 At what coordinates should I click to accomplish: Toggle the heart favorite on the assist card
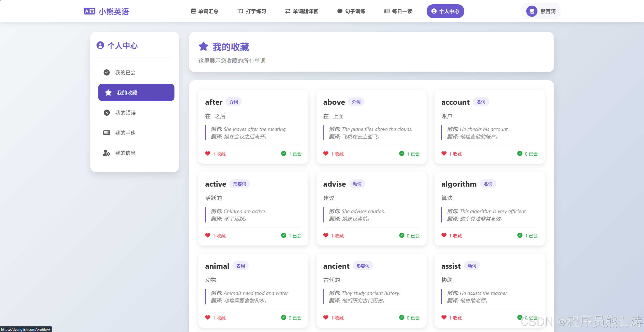point(444,317)
